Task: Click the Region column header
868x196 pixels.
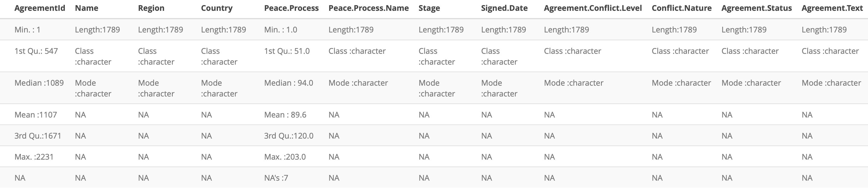Action: (x=151, y=8)
